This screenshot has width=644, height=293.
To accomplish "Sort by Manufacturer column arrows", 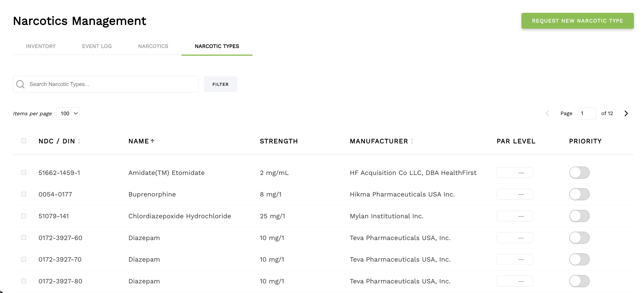I will pyautogui.click(x=412, y=141).
